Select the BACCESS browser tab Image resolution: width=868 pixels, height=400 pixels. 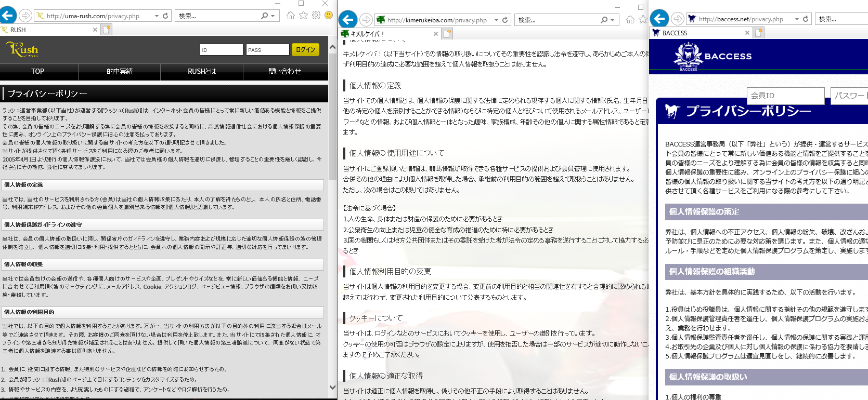pos(701,33)
